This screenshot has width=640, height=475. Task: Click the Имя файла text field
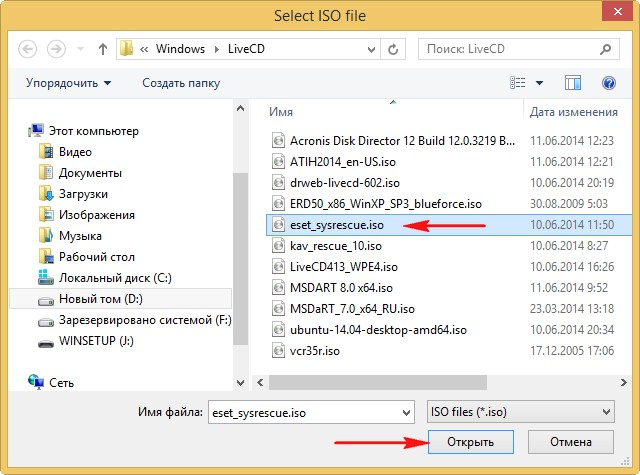pos(300,412)
